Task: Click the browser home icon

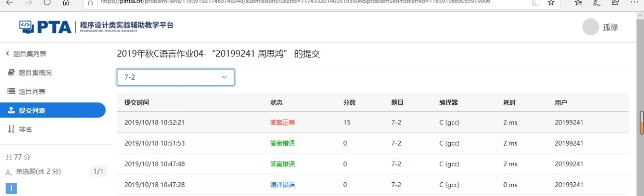Action: [66, 2]
